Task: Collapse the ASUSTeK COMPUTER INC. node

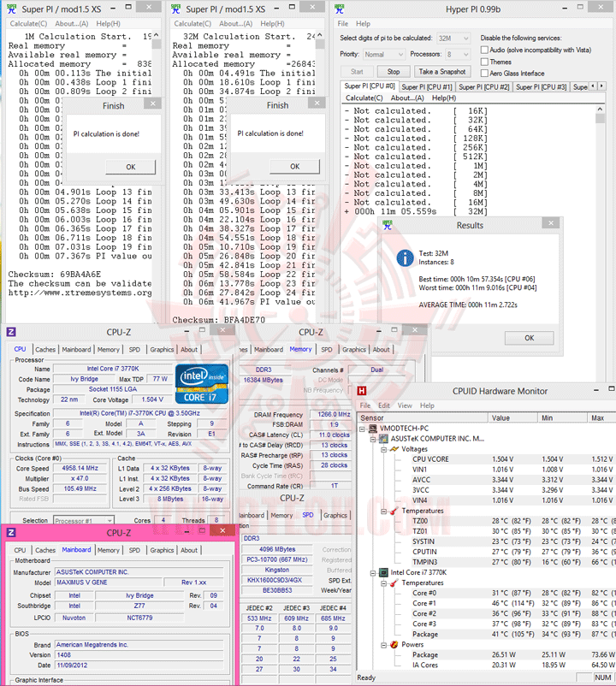Action: 373,439
